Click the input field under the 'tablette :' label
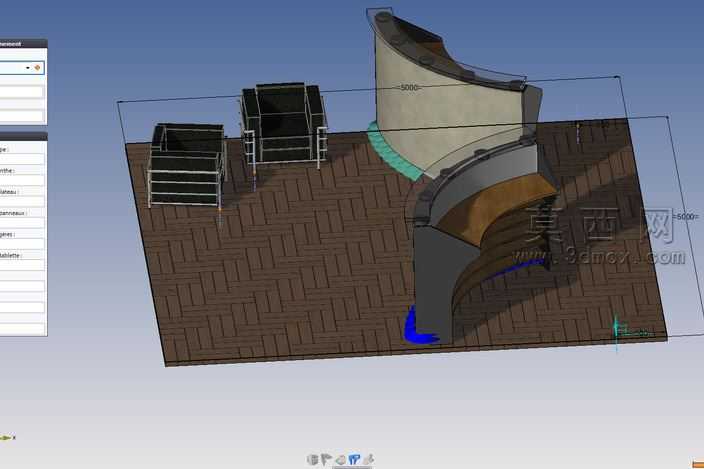Image resolution: width=704 pixels, height=469 pixels. [x=22, y=265]
